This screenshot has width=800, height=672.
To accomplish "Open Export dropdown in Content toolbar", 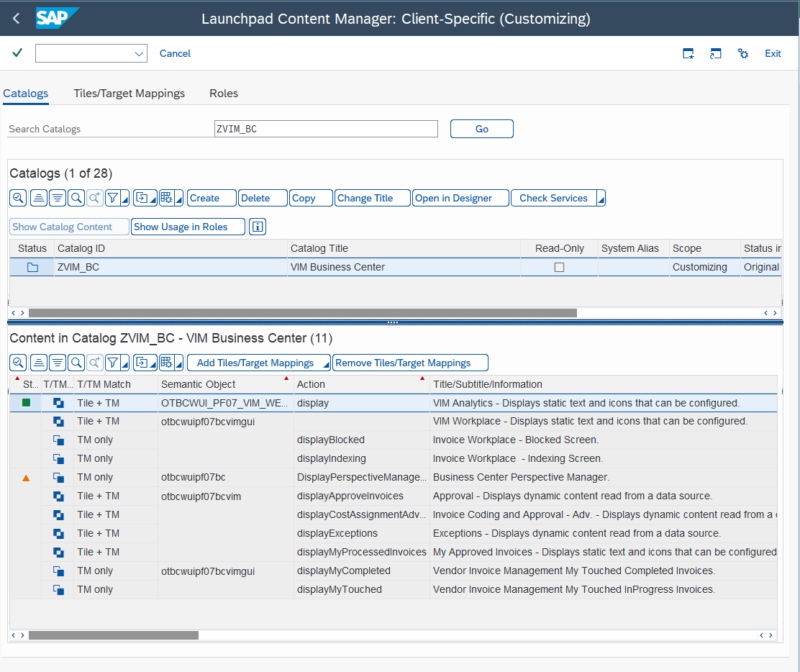I will click(x=145, y=363).
